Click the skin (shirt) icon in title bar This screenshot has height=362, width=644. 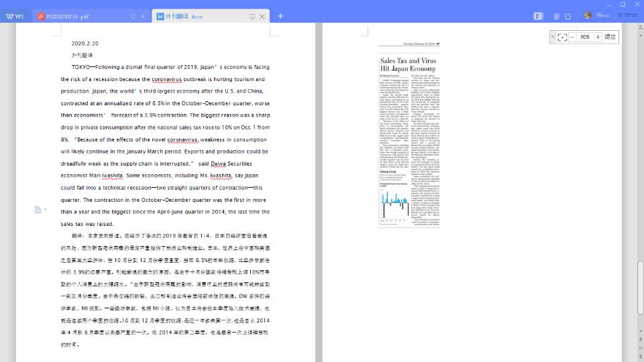coord(568,16)
